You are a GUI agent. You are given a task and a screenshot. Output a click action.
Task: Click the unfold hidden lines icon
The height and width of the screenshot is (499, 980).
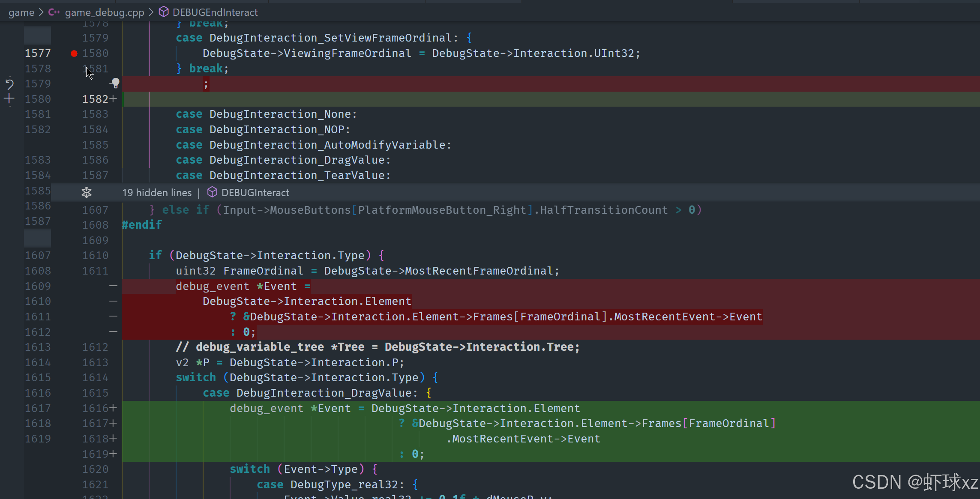tap(87, 193)
